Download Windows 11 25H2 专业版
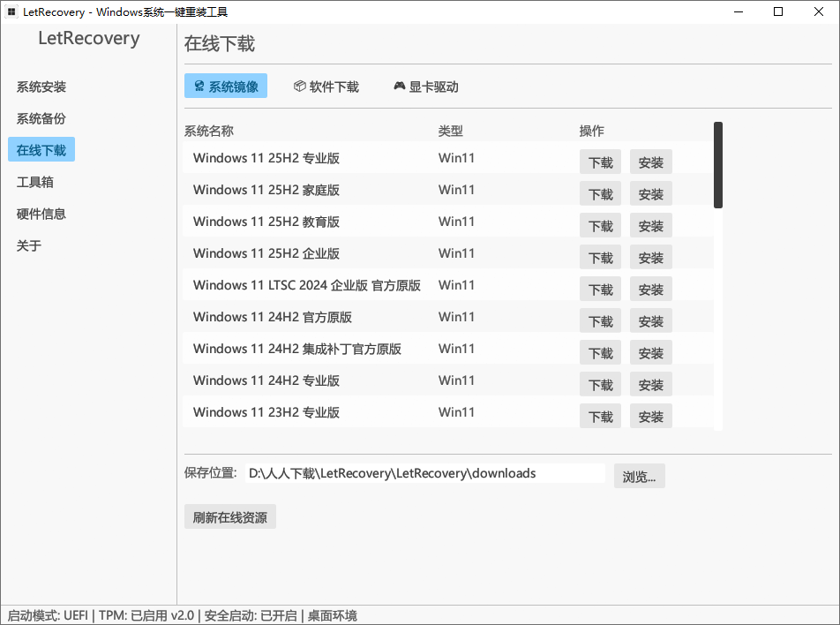Viewport: 840px width, 625px height. 600,162
